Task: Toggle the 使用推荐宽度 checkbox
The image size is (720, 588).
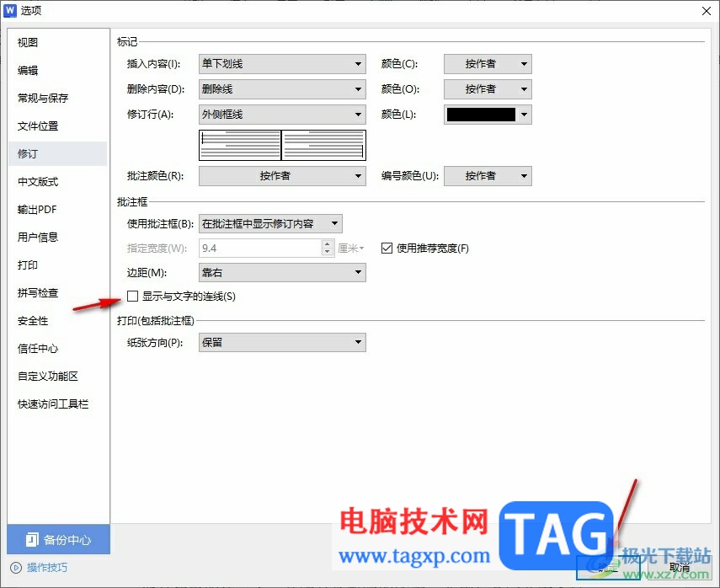Action: pyautogui.click(x=387, y=248)
